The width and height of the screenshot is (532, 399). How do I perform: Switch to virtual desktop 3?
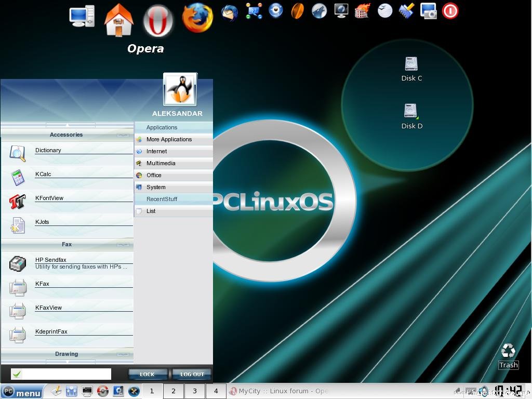coord(195,391)
